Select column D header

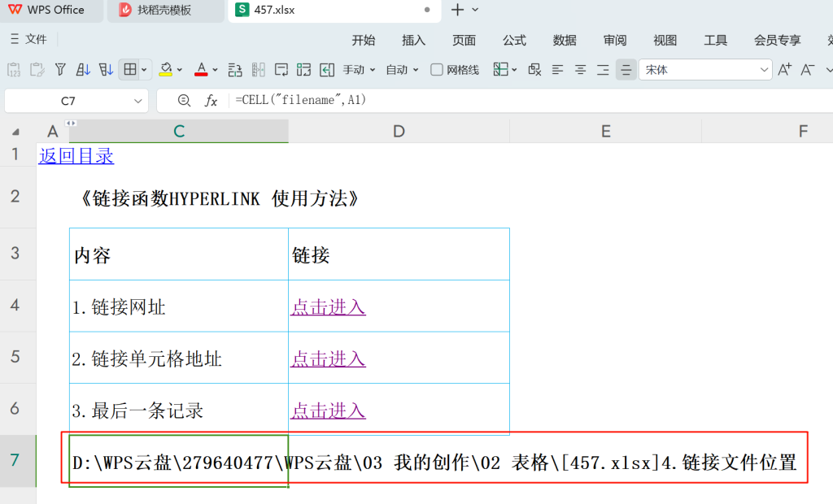click(x=399, y=131)
